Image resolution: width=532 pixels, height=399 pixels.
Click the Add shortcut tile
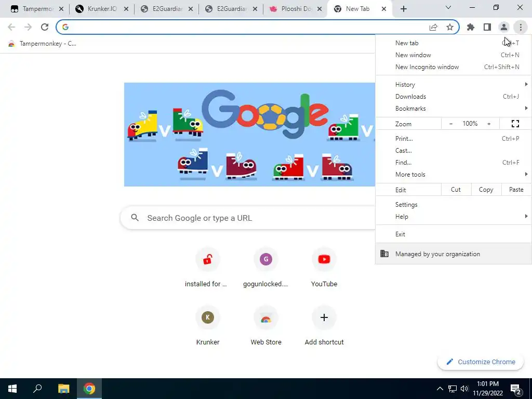point(324,326)
